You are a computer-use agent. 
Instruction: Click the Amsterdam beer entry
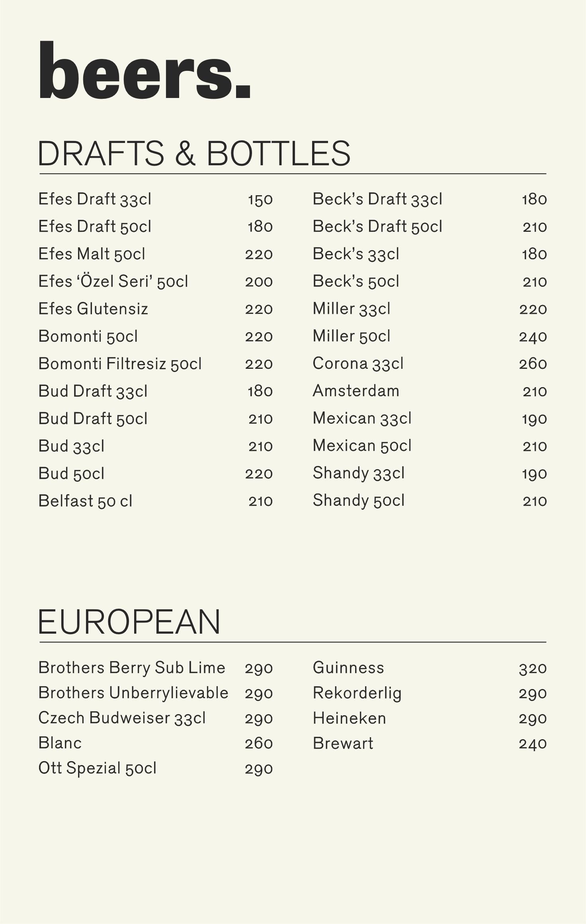tap(356, 391)
